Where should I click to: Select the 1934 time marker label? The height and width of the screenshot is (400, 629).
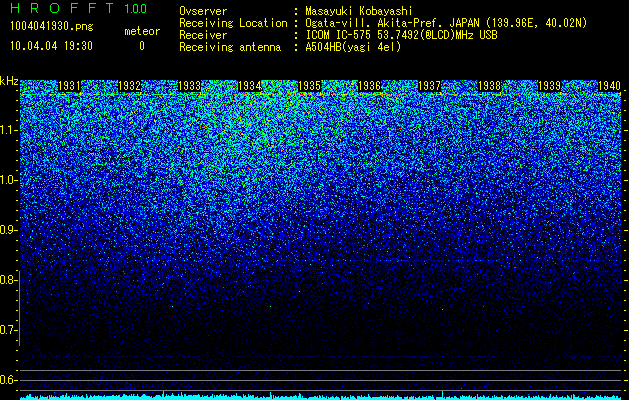pyautogui.click(x=250, y=86)
